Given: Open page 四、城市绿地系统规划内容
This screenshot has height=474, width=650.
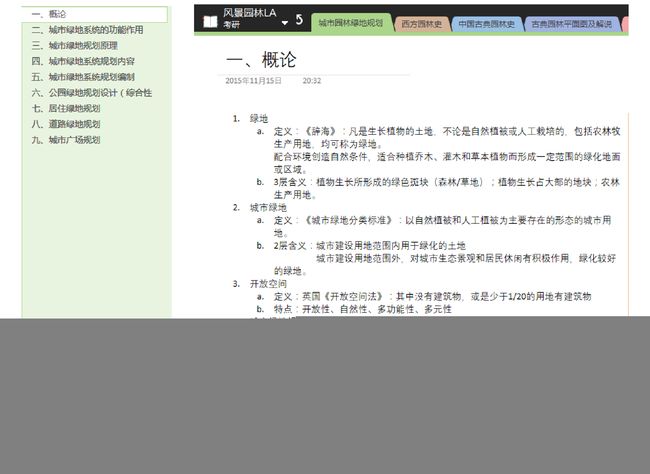Looking at the screenshot, I should click(x=83, y=61).
